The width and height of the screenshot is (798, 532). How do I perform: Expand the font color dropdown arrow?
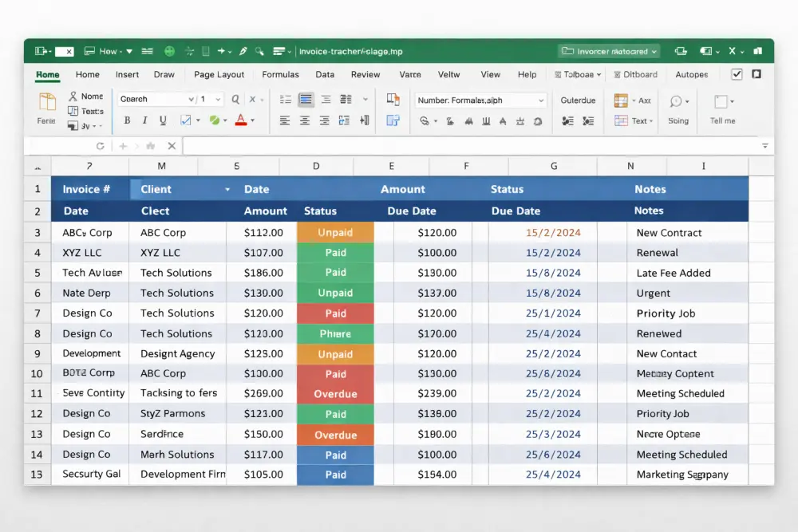(252, 120)
